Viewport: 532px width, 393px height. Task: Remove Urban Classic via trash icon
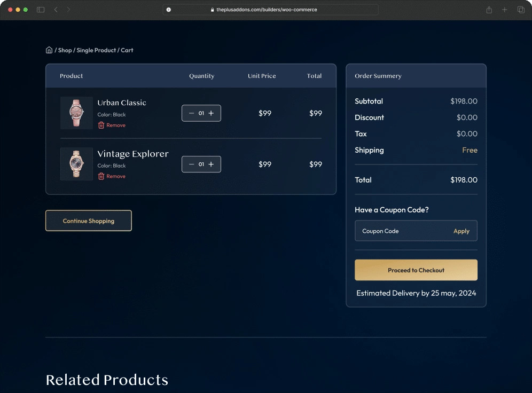[101, 125]
